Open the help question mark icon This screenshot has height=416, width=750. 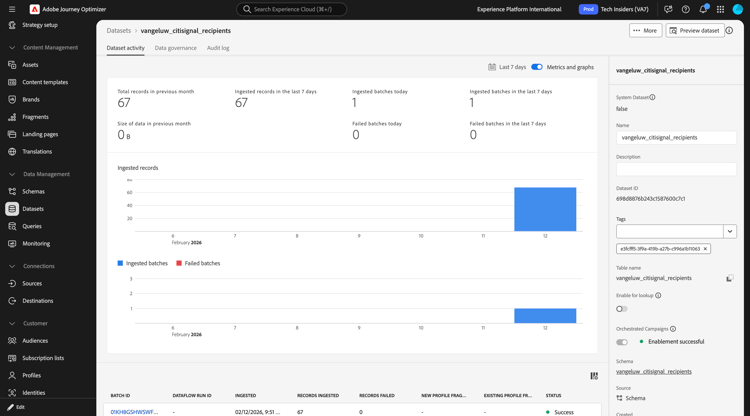(x=685, y=9)
